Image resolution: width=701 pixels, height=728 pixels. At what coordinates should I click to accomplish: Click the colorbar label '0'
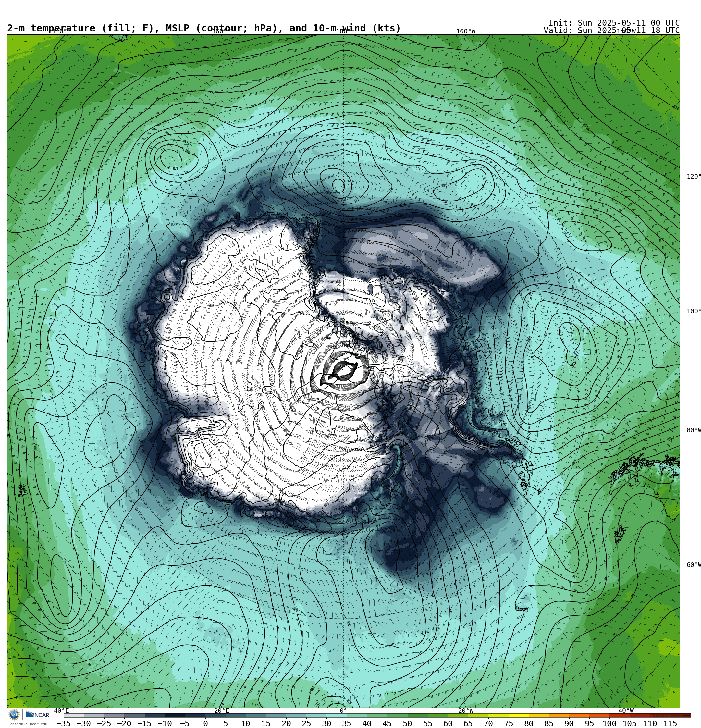tap(205, 723)
